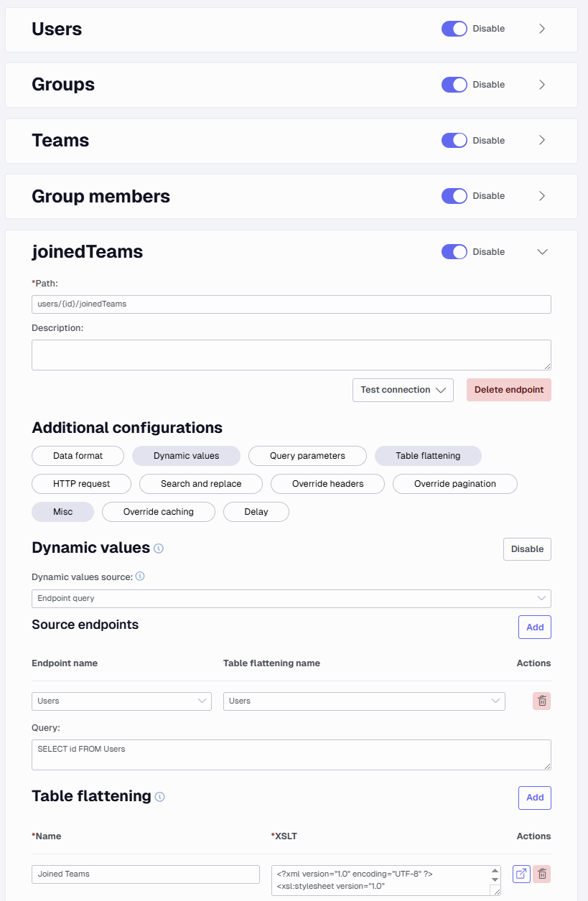
Task: Open the Endpoint name Users dropdown
Action: tap(121, 701)
